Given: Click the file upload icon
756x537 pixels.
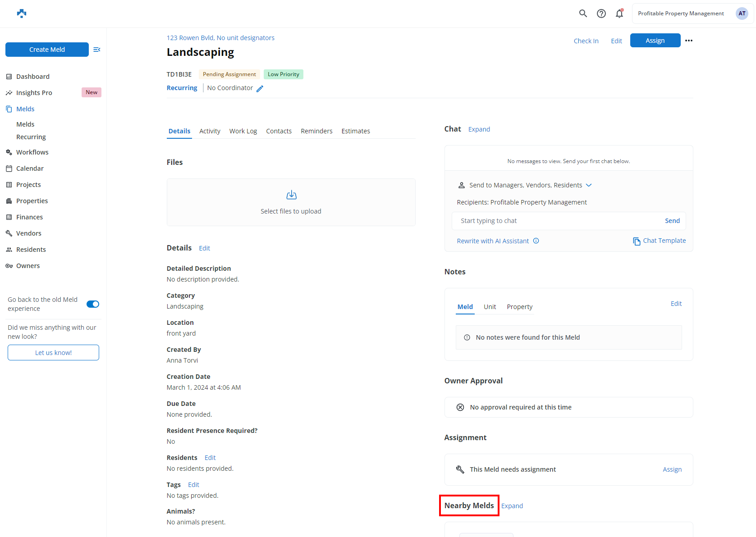Looking at the screenshot, I should tap(291, 195).
